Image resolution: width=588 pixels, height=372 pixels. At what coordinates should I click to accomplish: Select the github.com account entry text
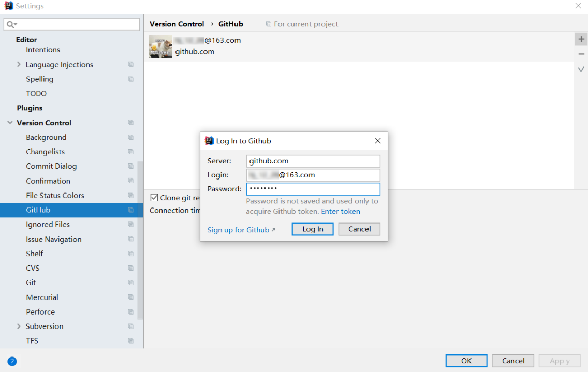195,52
